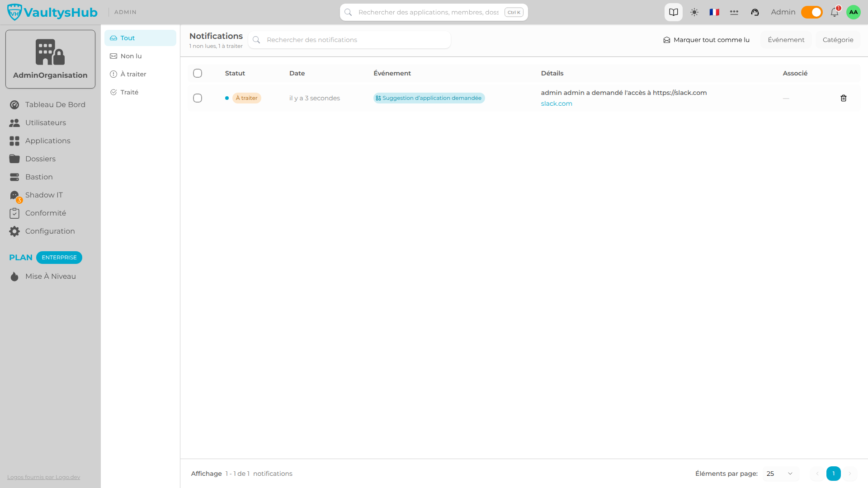Click the Suggestion d'application demandée tag

(429, 98)
